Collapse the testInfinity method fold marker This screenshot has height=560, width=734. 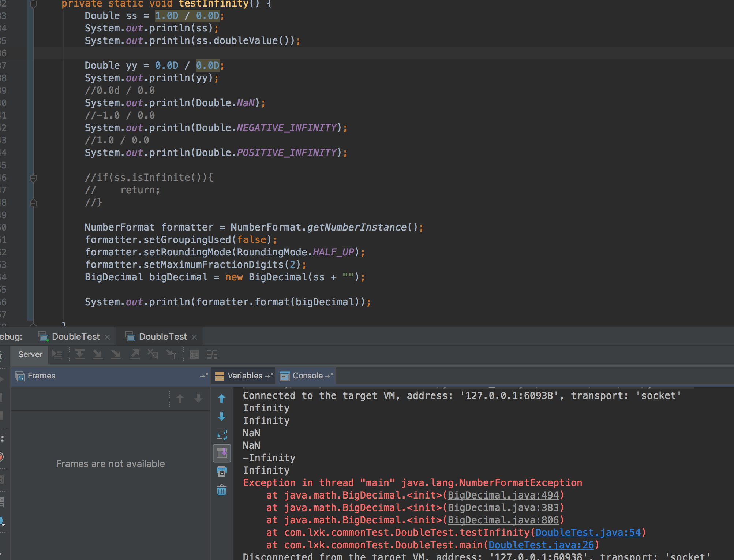33,4
